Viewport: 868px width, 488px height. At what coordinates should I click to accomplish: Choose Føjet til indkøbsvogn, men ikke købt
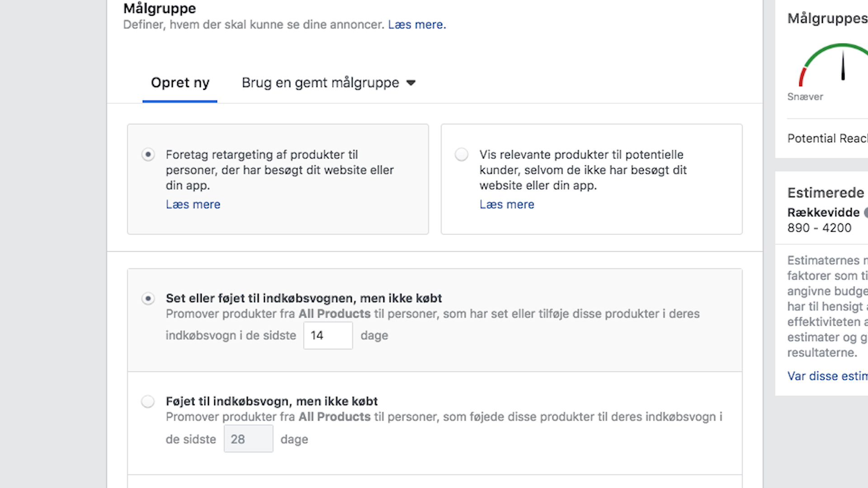148,401
